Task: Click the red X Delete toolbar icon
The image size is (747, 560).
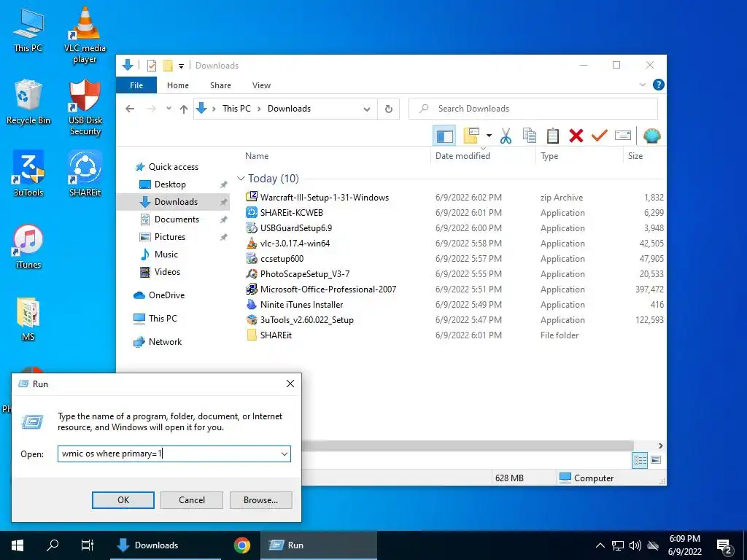Action: (576, 136)
